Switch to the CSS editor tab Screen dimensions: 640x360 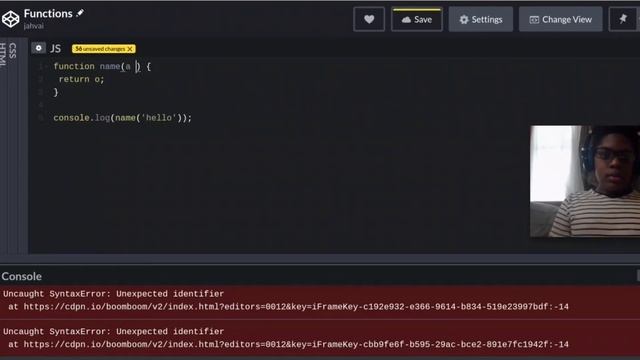coord(12,51)
